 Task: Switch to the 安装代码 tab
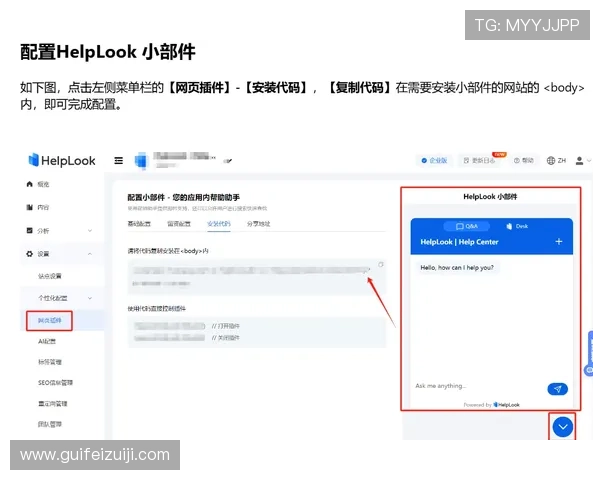coord(218,224)
